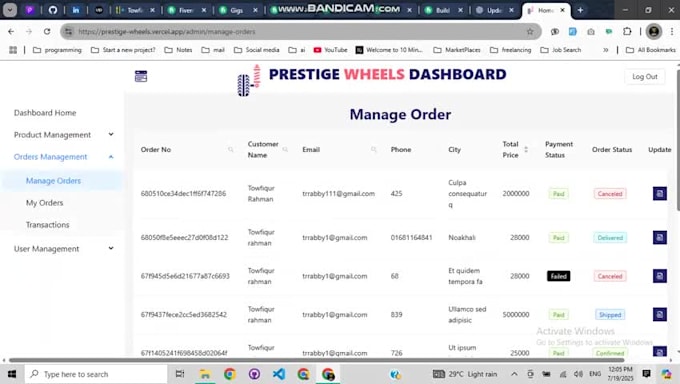This screenshot has height=384, width=680.
Task: Open Chrome profile avatar
Action: pyautogui.click(x=654, y=32)
